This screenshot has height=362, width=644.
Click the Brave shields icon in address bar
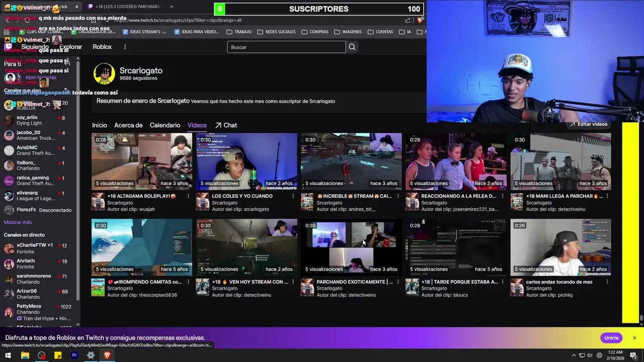[421, 20]
